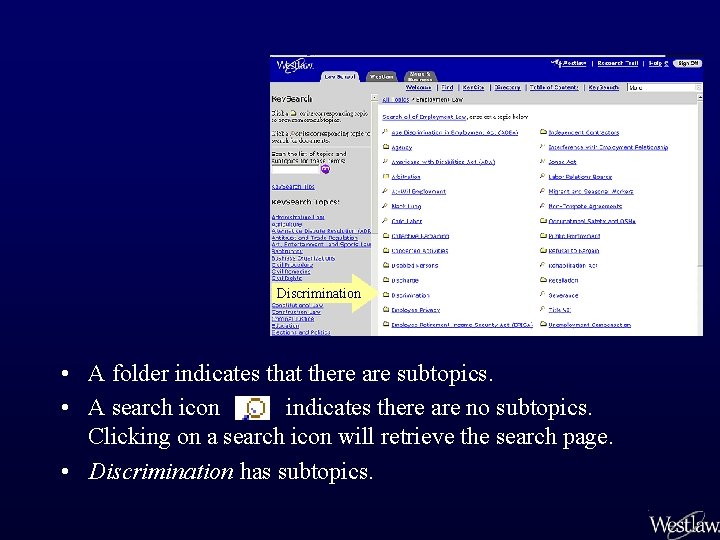The width and height of the screenshot is (720, 540).
Task: Select Education in the topics list
Action: [x=285, y=326]
